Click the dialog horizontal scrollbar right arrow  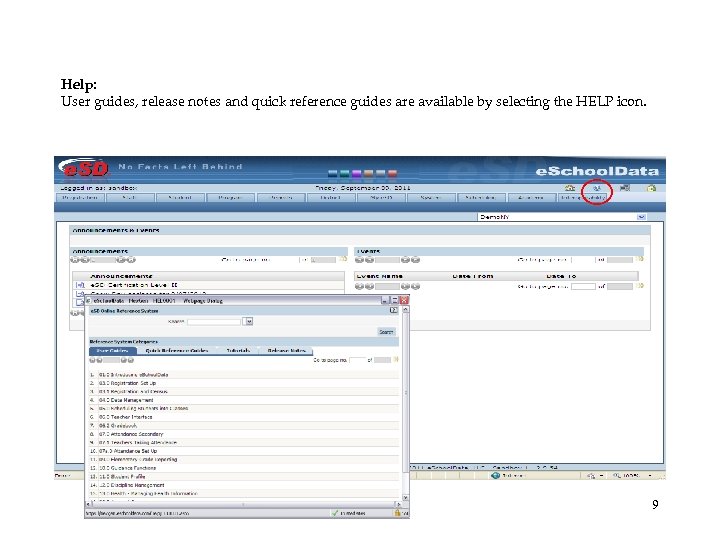coord(398,505)
